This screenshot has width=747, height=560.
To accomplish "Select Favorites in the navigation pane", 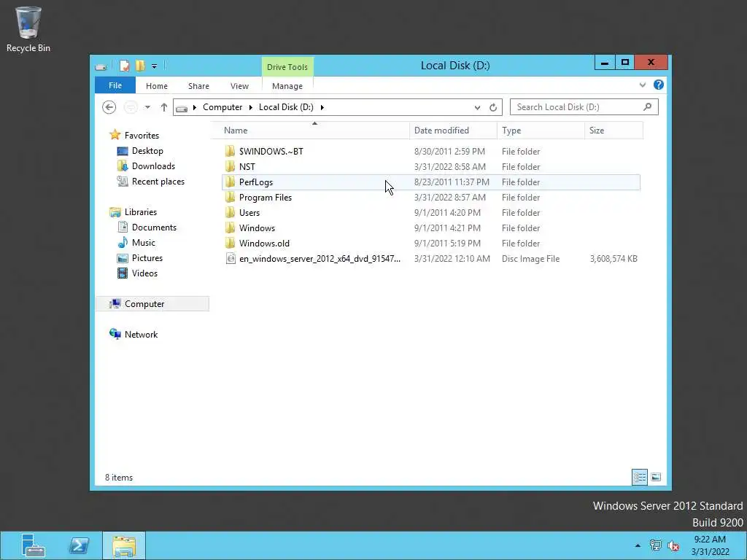I will click(x=142, y=136).
